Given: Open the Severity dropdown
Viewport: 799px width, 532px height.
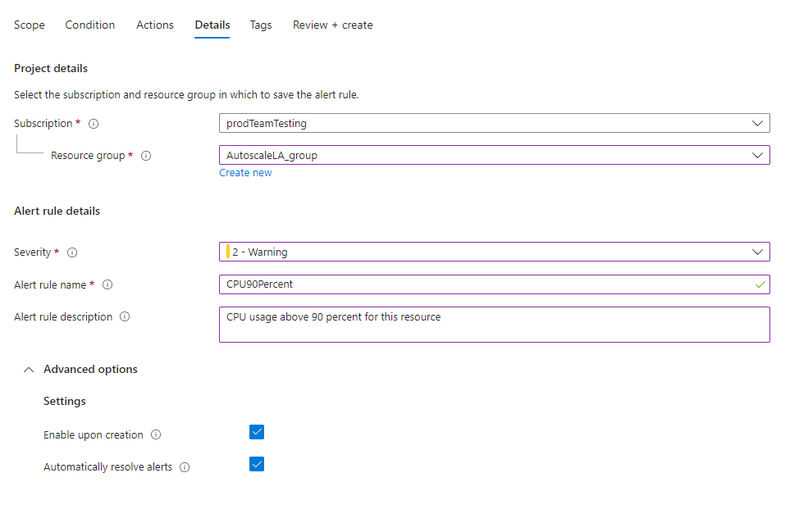Looking at the screenshot, I should pyautogui.click(x=494, y=252).
